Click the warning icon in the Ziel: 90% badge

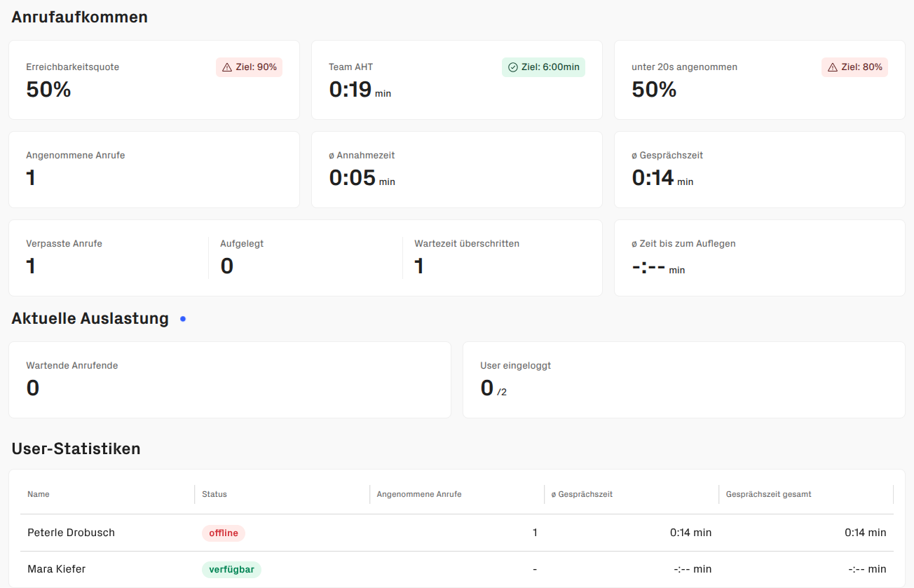226,67
